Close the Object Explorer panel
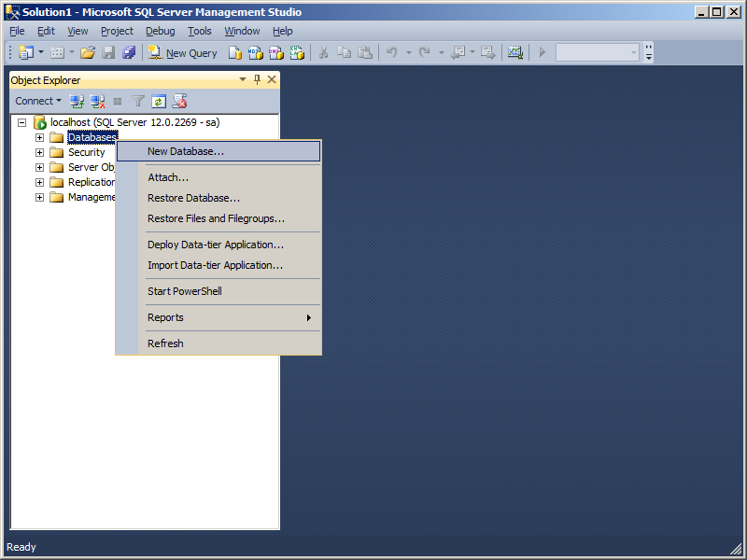Screen dimensions: 747x560 (x=272, y=80)
